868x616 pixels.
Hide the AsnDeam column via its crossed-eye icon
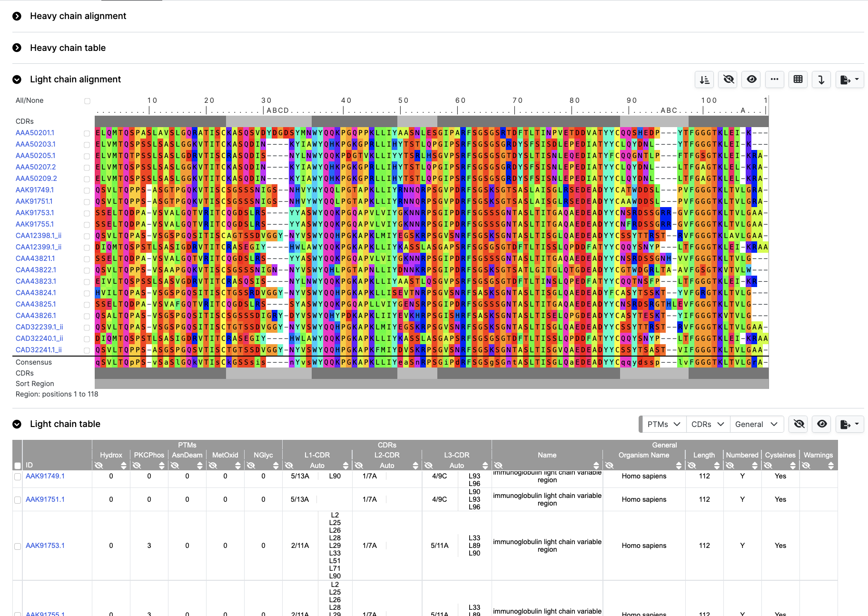pos(175,466)
